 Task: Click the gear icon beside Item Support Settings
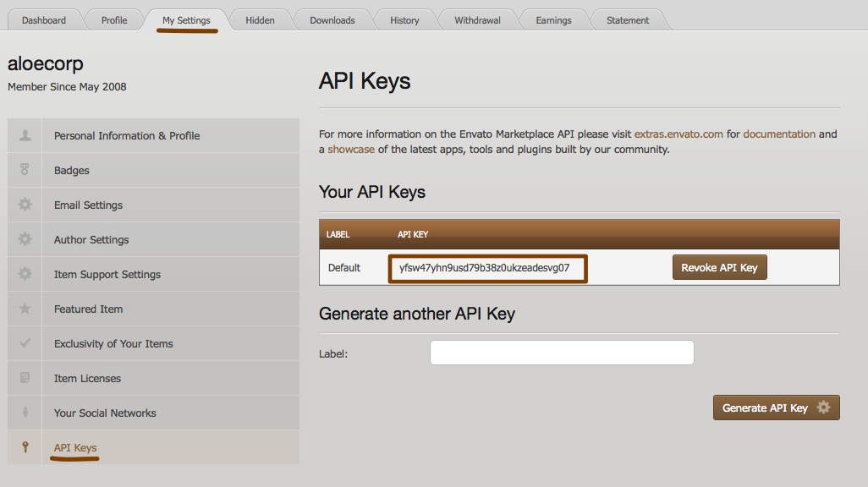pyautogui.click(x=25, y=274)
